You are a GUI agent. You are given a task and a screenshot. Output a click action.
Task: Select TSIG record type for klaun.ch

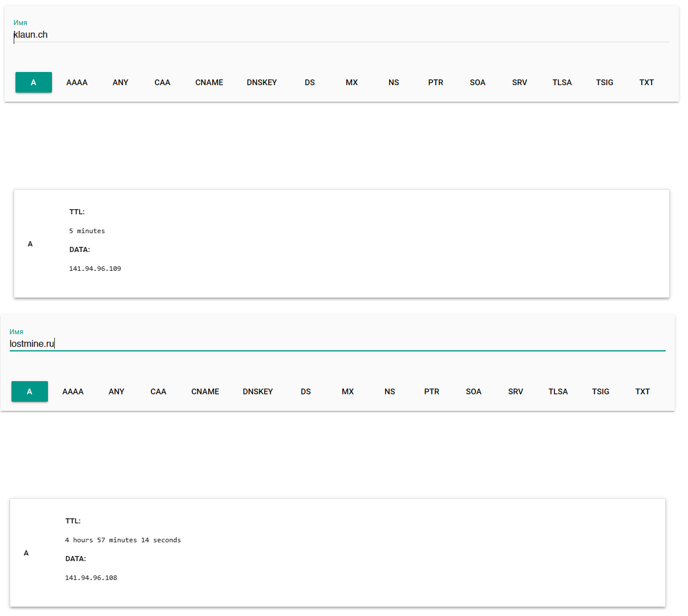605,82
